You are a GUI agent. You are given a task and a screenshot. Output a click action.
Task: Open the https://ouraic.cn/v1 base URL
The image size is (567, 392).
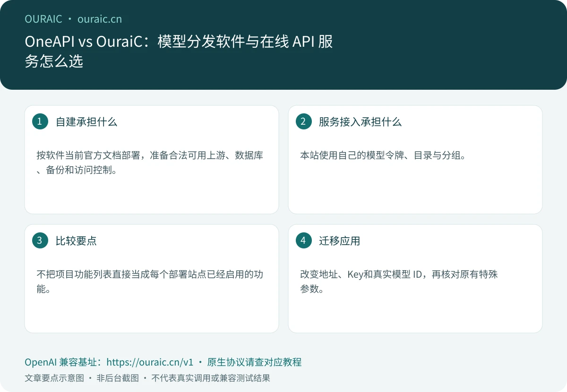(x=150, y=362)
